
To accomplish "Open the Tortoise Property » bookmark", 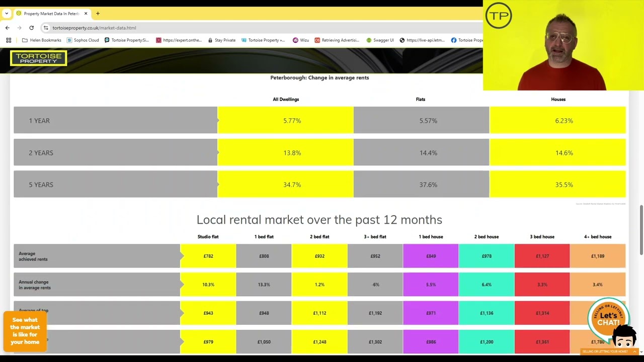I will 263,40.
